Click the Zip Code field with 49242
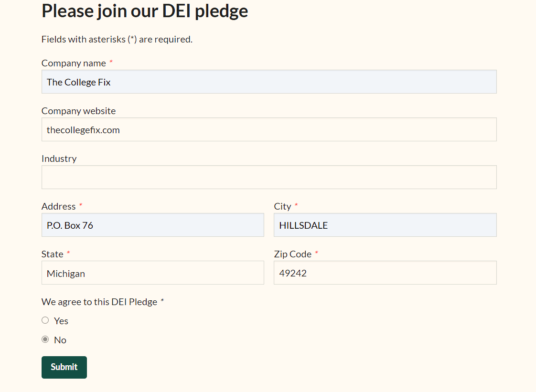536x392 pixels. [385, 273]
